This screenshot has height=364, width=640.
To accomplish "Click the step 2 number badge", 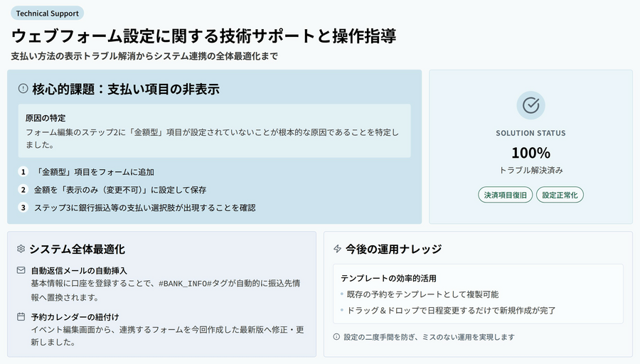I will [x=23, y=190].
